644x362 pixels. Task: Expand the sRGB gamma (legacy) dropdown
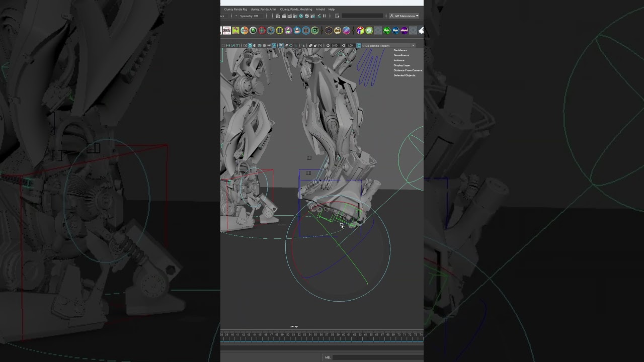coord(387,46)
